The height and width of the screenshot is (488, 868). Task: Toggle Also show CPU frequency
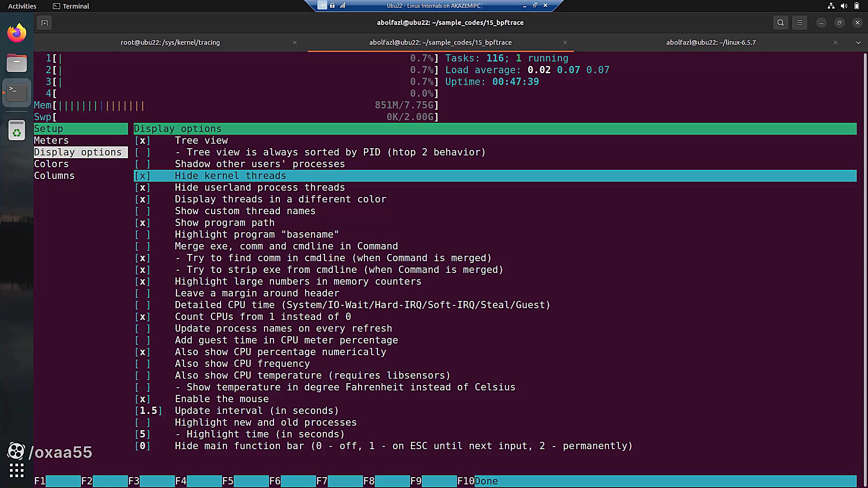[x=142, y=364]
